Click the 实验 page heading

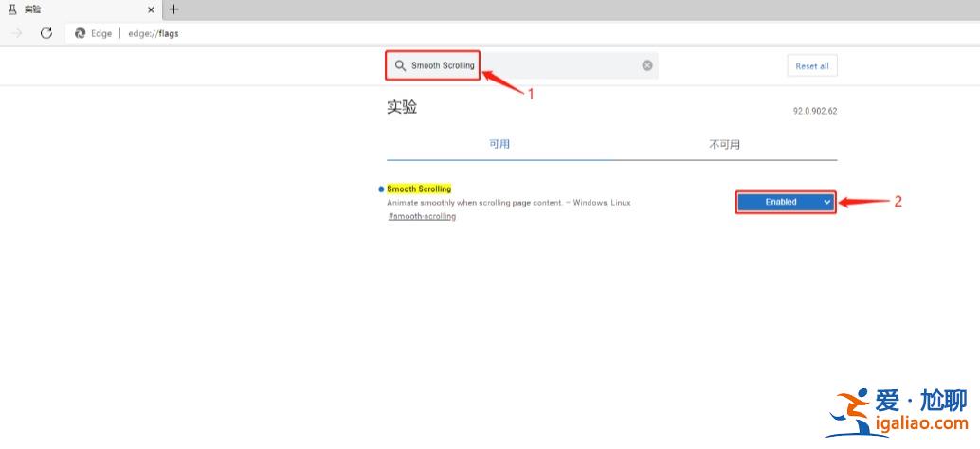coord(402,107)
